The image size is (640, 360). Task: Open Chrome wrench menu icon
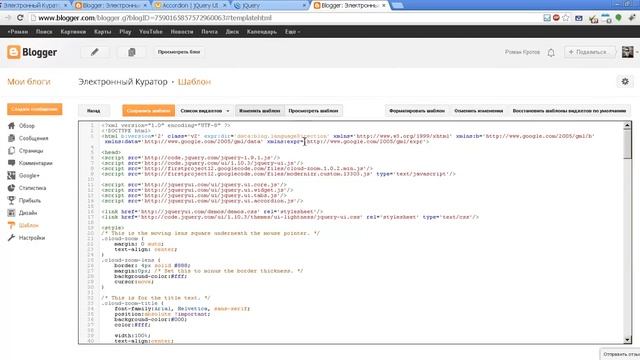[x=632, y=18]
